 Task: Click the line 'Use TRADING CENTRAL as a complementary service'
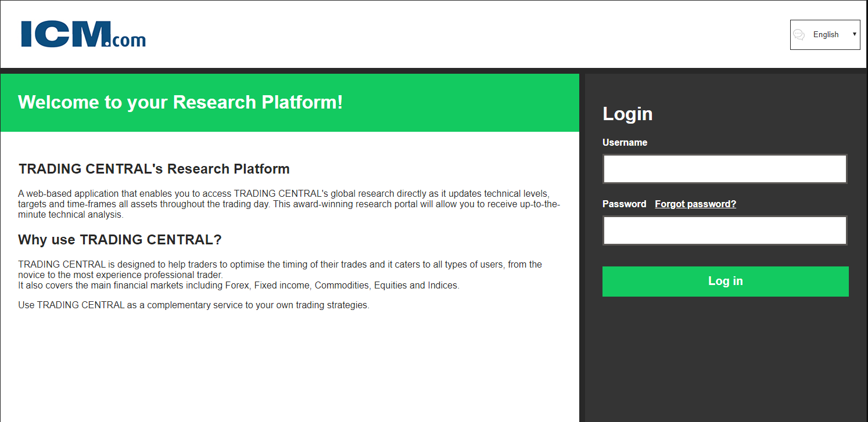193,305
